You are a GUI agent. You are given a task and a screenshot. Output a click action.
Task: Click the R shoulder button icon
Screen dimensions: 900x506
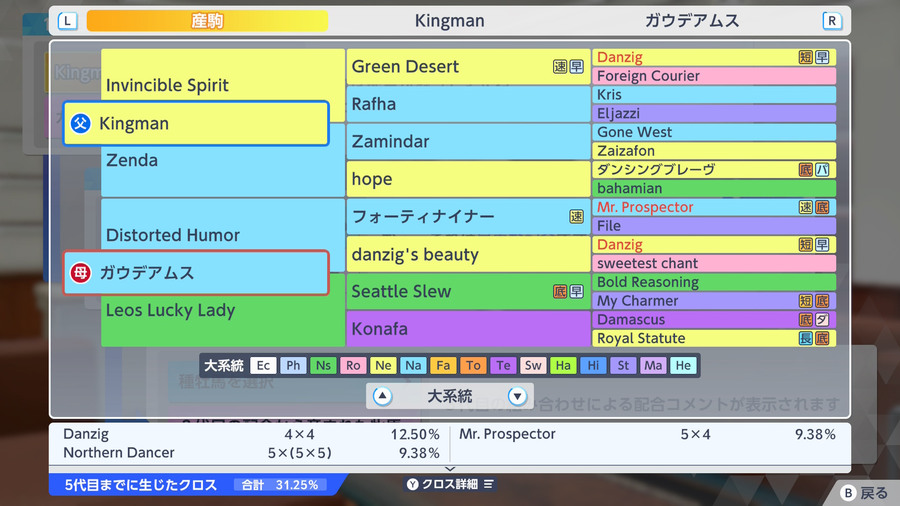(x=832, y=21)
